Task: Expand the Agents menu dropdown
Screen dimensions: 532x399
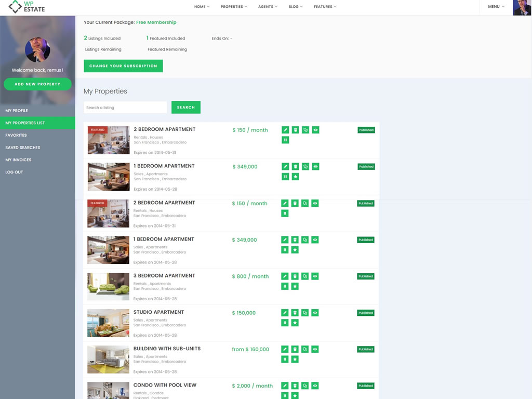Action: (x=268, y=7)
